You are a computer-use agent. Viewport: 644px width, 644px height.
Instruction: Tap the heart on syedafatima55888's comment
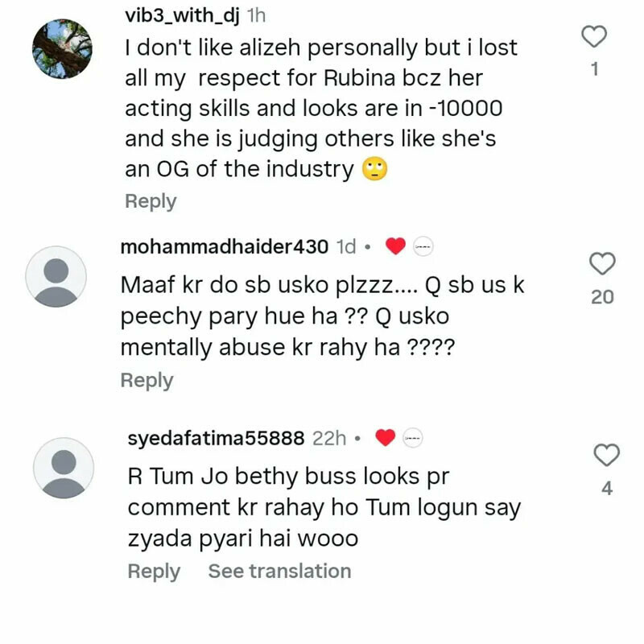click(x=607, y=456)
